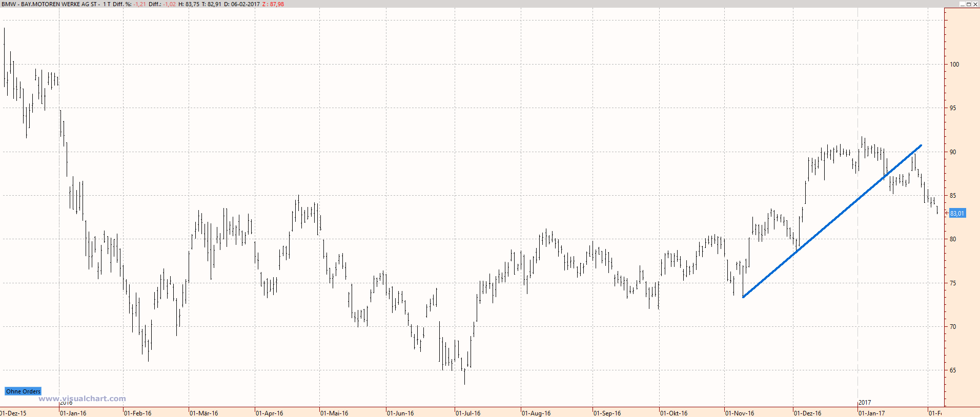980x417 pixels.
Task: Click the 01-Dez-16 date label
Action: (x=808, y=413)
